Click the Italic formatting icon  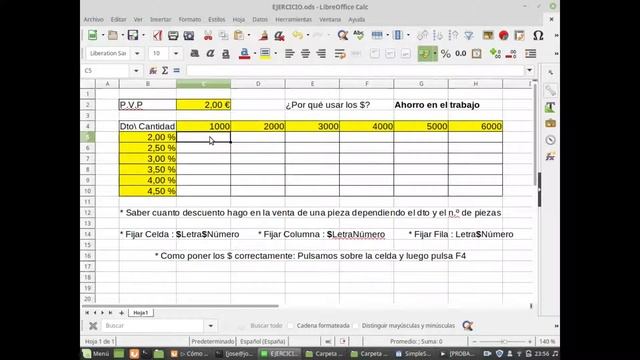(210, 53)
